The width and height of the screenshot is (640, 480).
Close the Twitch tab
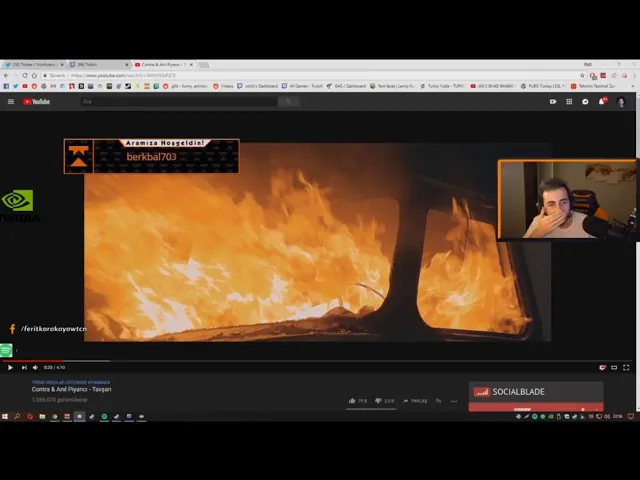127,64
